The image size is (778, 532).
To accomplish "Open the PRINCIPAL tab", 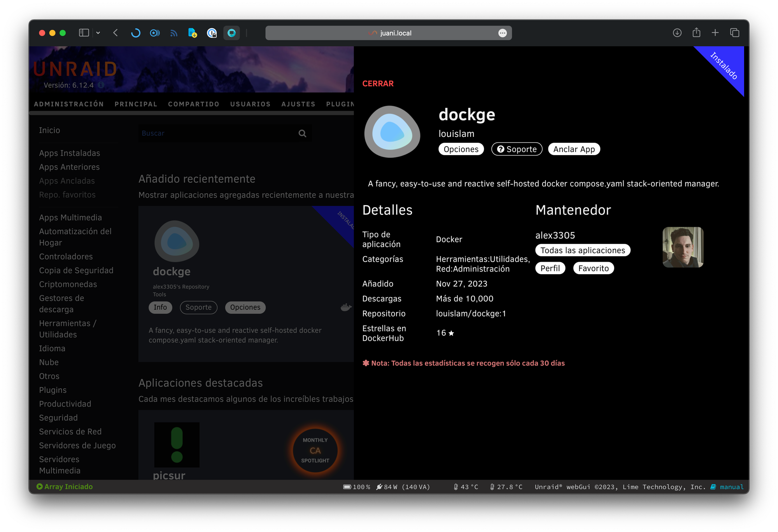I will [136, 104].
